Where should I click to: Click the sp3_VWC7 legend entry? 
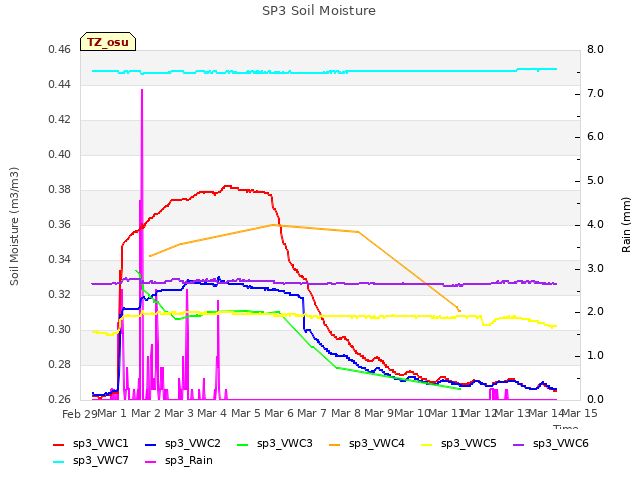click(91, 461)
